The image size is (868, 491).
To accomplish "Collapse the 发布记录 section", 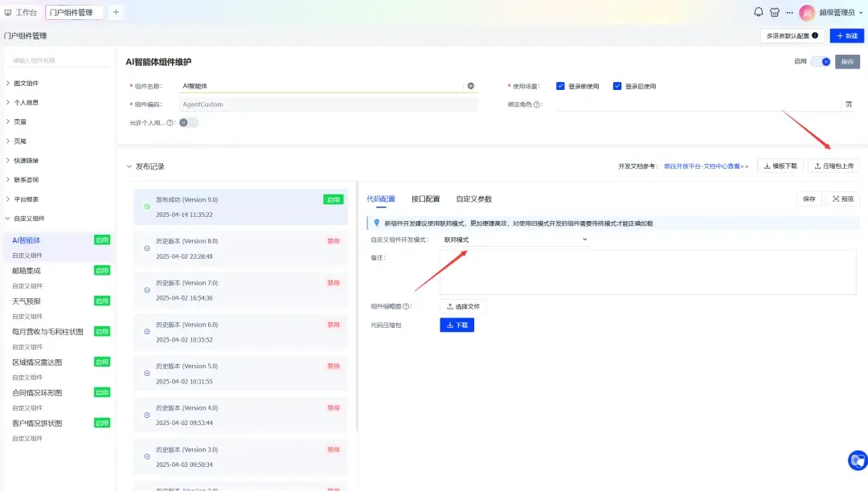I will [129, 166].
